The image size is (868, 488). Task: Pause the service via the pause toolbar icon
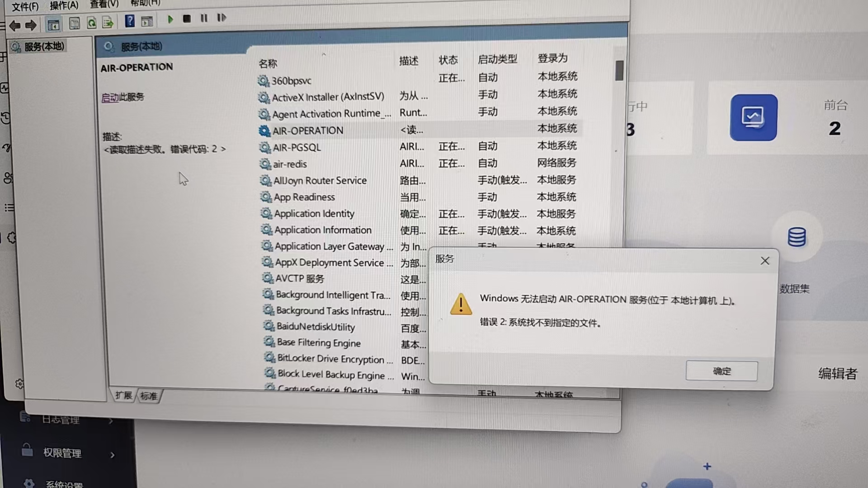pos(203,19)
